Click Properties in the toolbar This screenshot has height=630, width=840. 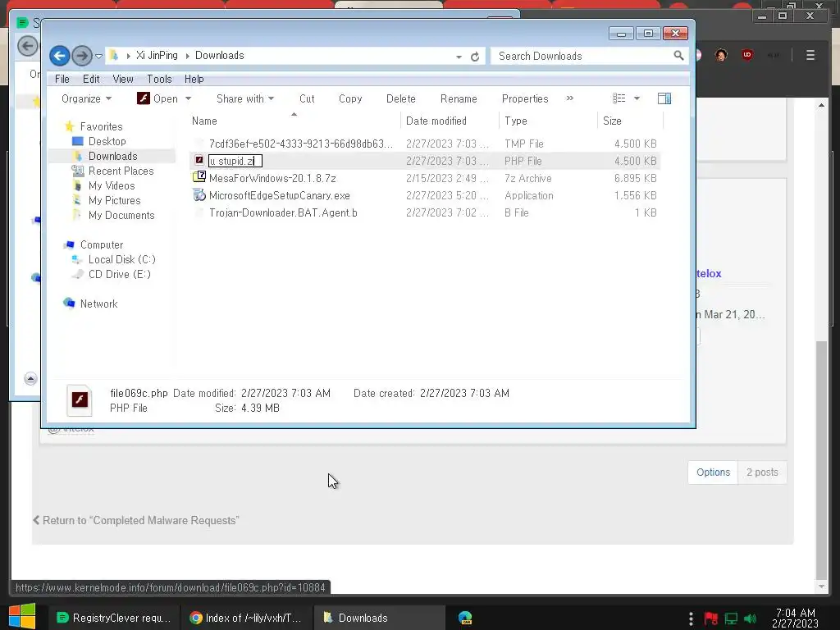525,98
